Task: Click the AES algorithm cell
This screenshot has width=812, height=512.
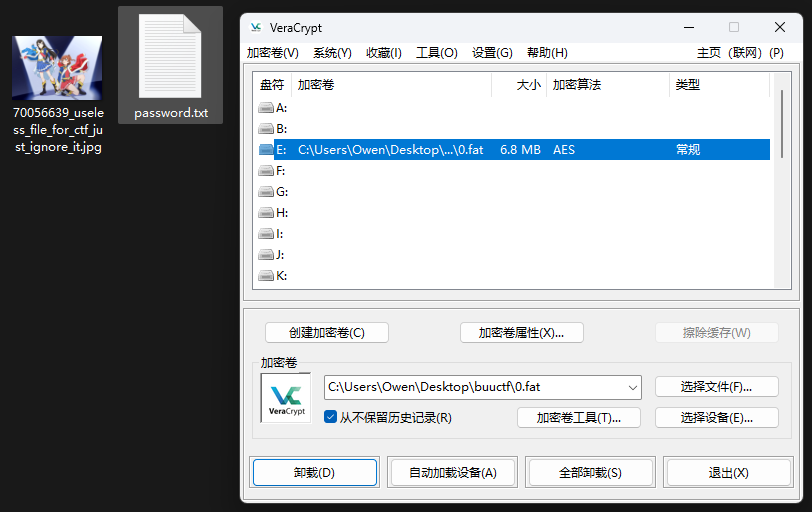Action: point(564,150)
